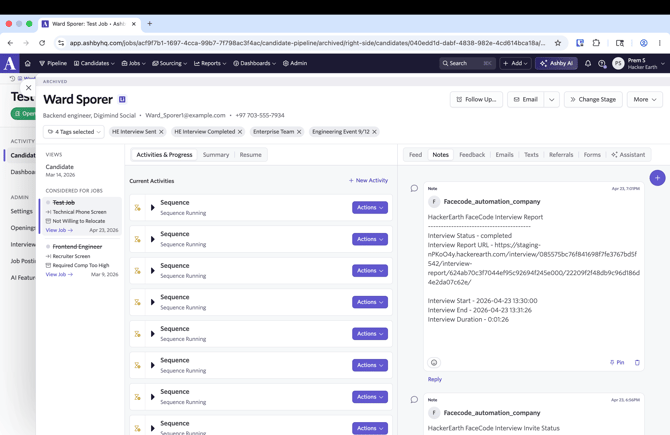Expand the fourth Sequence activity
This screenshot has height=435, width=670.
pyautogui.click(x=153, y=302)
